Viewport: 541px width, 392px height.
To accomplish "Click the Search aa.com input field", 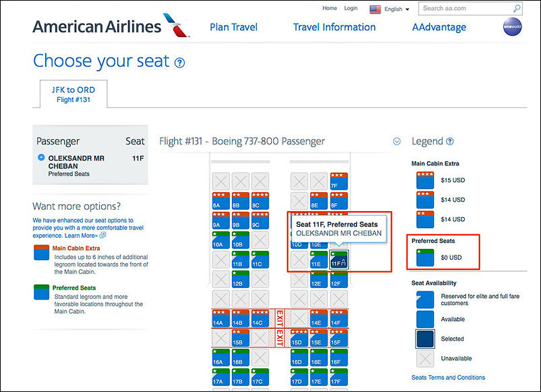I will [465, 9].
